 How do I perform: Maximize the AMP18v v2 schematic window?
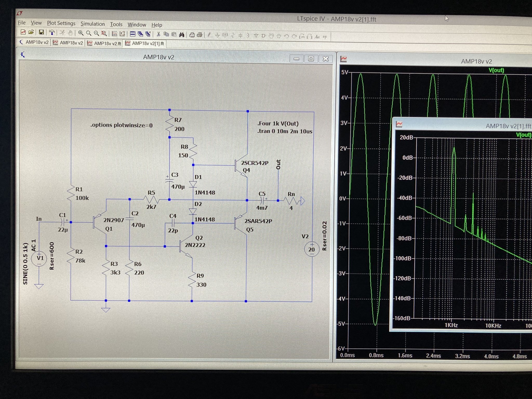pyautogui.click(x=311, y=59)
